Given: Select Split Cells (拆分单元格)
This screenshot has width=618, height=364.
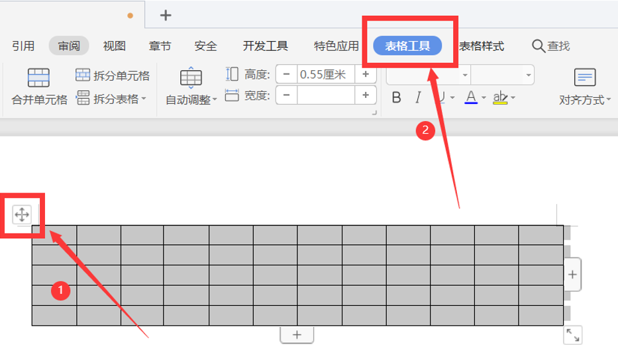Looking at the screenshot, I should point(113,75).
